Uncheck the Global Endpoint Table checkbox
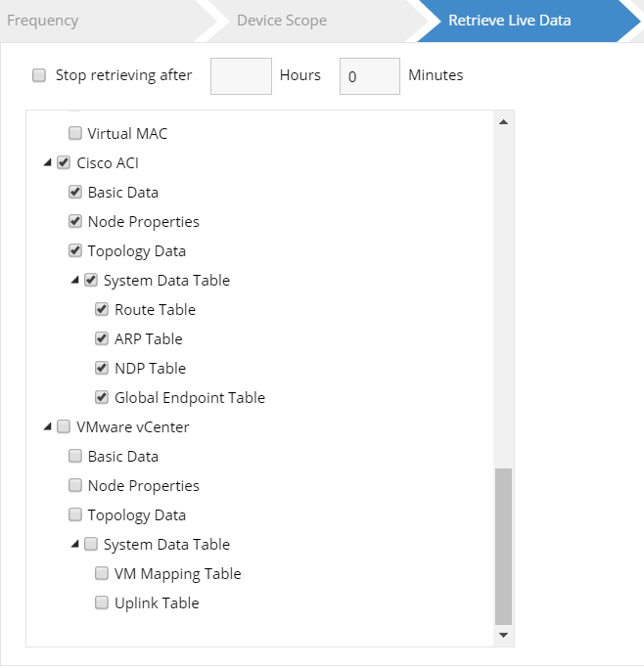Image resolution: width=644 pixels, height=668 pixels. (x=102, y=397)
